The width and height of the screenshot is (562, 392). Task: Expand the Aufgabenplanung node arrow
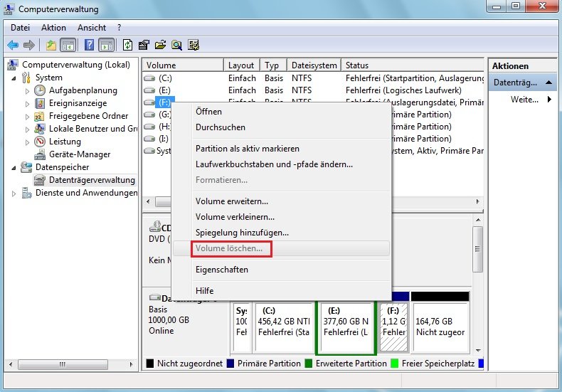click(x=27, y=91)
